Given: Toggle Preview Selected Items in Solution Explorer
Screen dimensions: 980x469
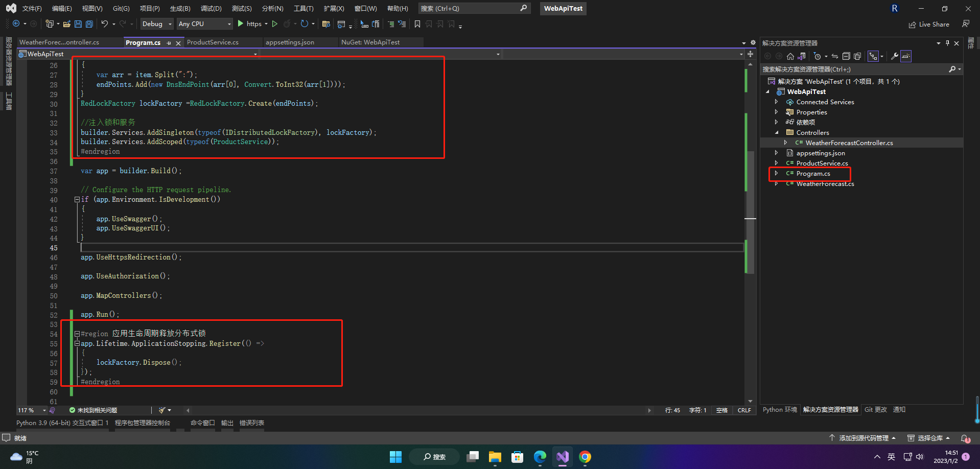Looking at the screenshot, I should pyautogui.click(x=906, y=56).
